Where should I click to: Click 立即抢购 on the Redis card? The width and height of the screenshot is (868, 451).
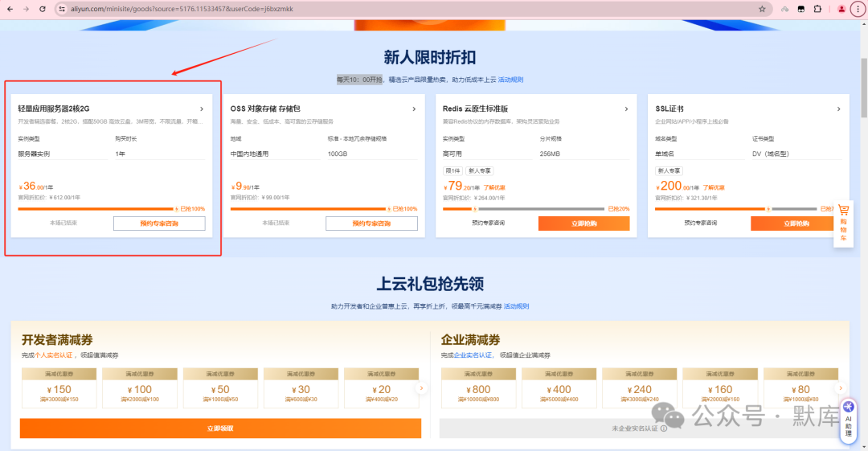[584, 223]
